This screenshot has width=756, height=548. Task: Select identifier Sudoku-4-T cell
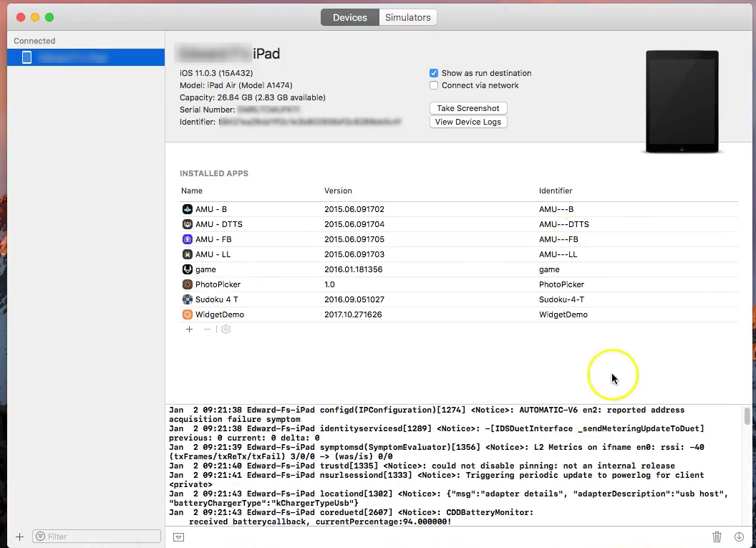point(561,299)
